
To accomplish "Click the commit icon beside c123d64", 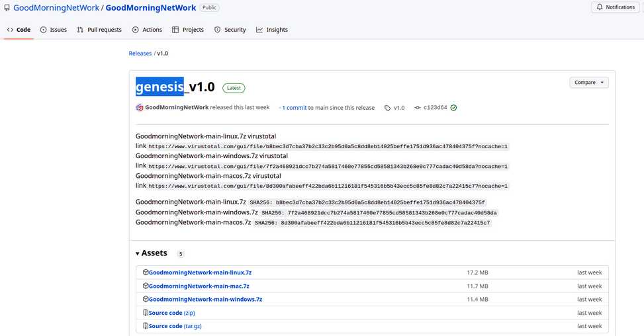I will tap(417, 108).
